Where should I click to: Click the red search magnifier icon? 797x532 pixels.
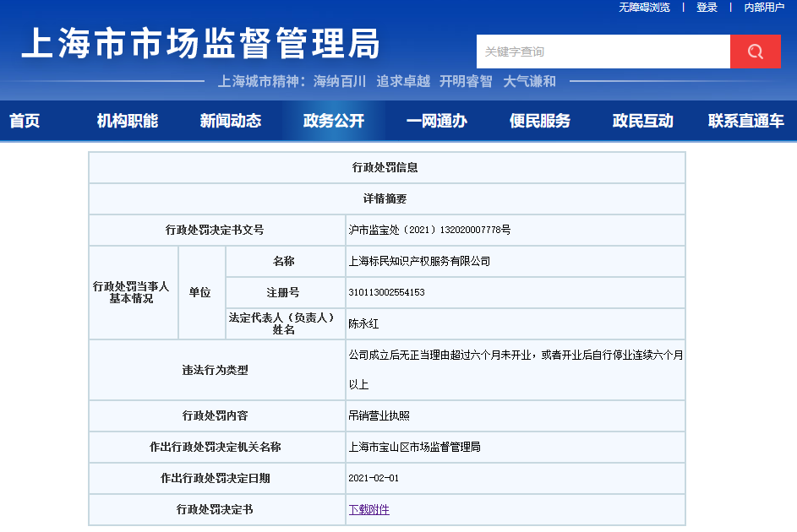[755, 52]
